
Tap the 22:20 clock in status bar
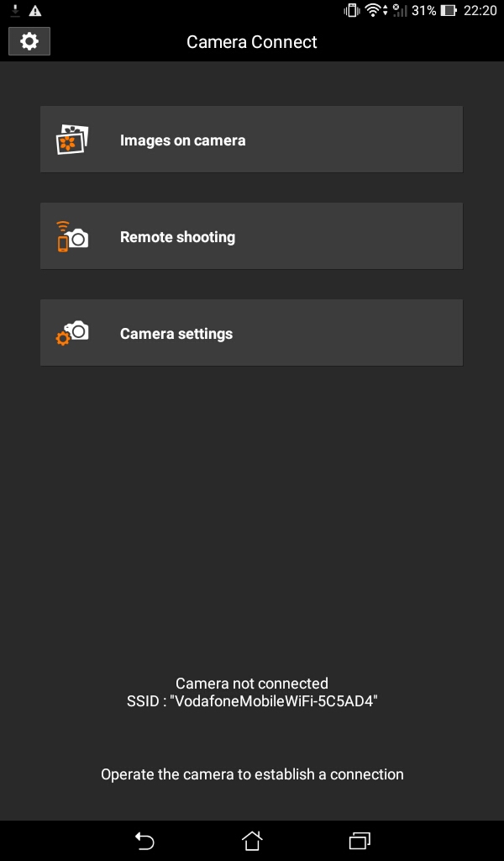coord(480,10)
